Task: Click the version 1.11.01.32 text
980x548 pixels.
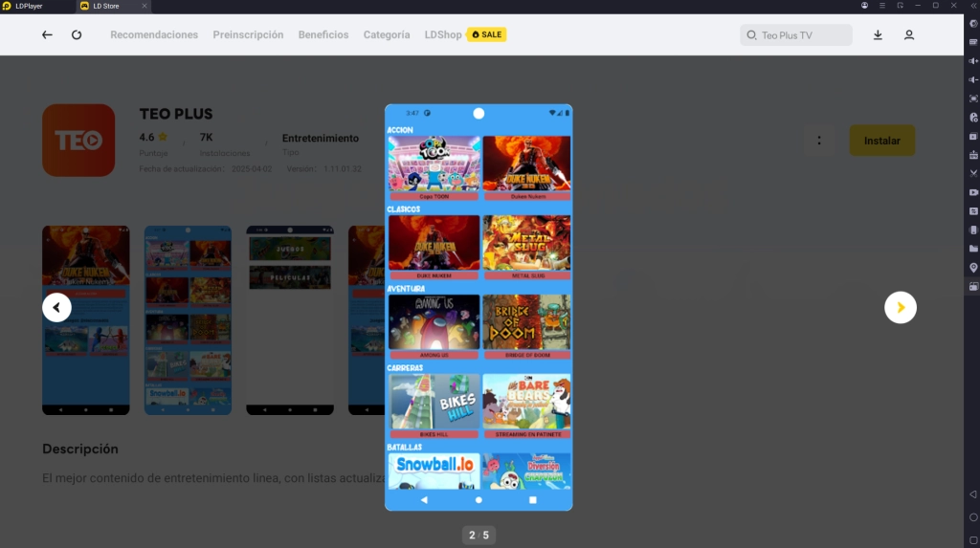Action: pyautogui.click(x=342, y=168)
